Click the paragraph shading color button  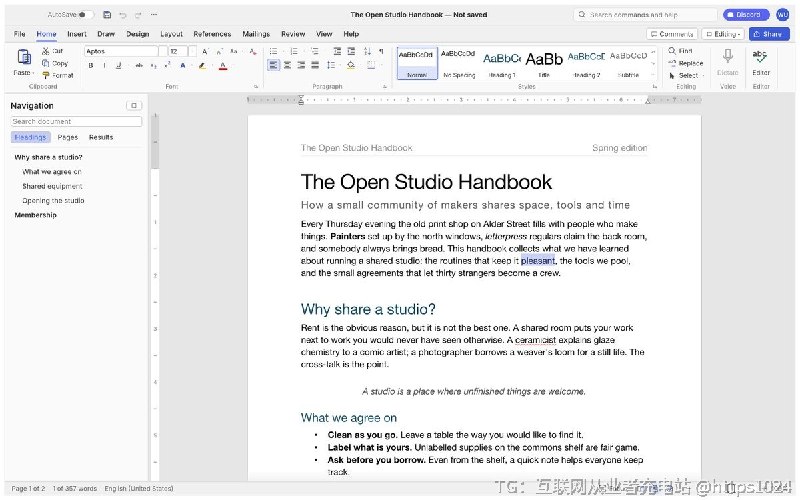(351, 65)
